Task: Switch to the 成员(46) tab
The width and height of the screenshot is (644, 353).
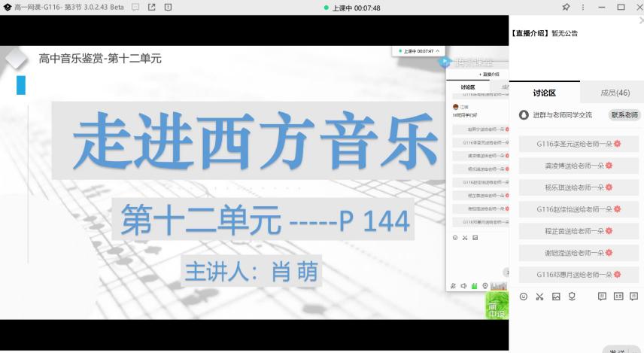Action: (615, 93)
